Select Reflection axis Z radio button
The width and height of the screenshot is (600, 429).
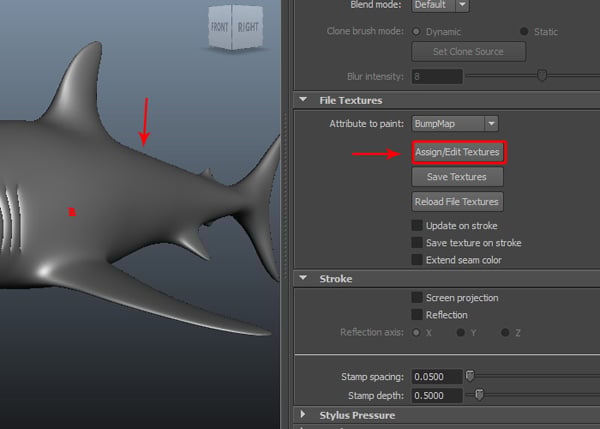(x=505, y=332)
